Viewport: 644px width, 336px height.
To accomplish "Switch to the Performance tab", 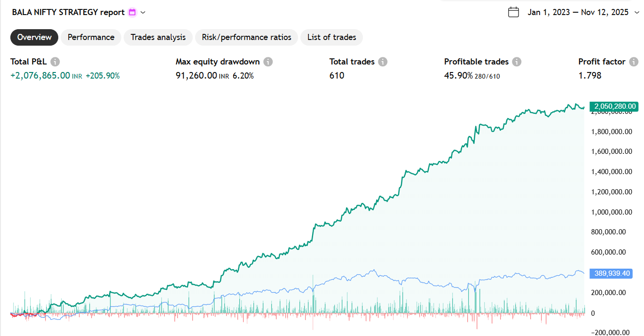I will pyautogui.click(x=91, y=37).
